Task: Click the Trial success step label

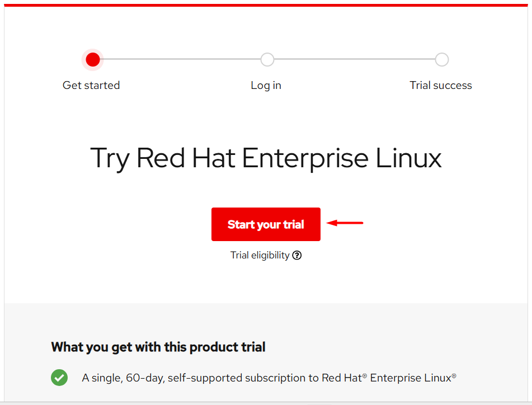Action: tap(441, 86)
